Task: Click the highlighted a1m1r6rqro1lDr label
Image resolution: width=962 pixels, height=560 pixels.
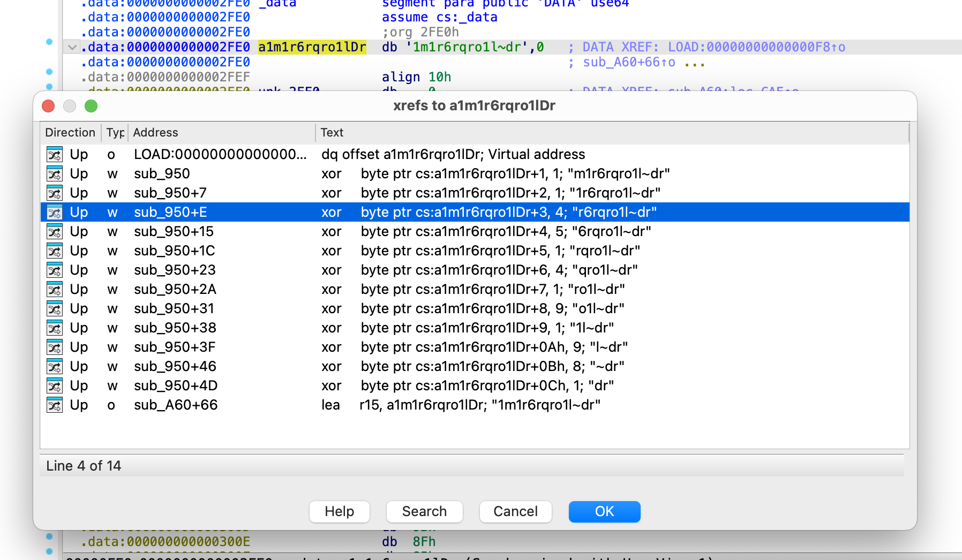Action: (312, 48)
